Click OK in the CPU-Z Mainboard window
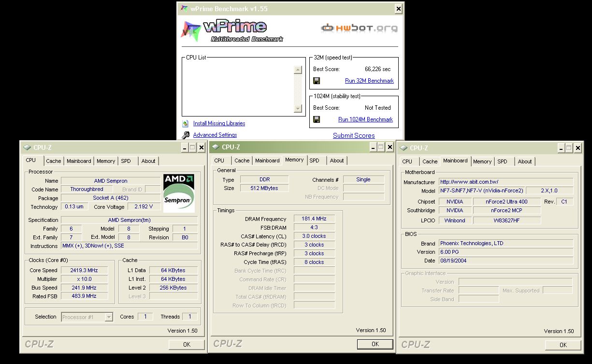The image size is (592, 364). pyautogui.click(x=563, y=345)
